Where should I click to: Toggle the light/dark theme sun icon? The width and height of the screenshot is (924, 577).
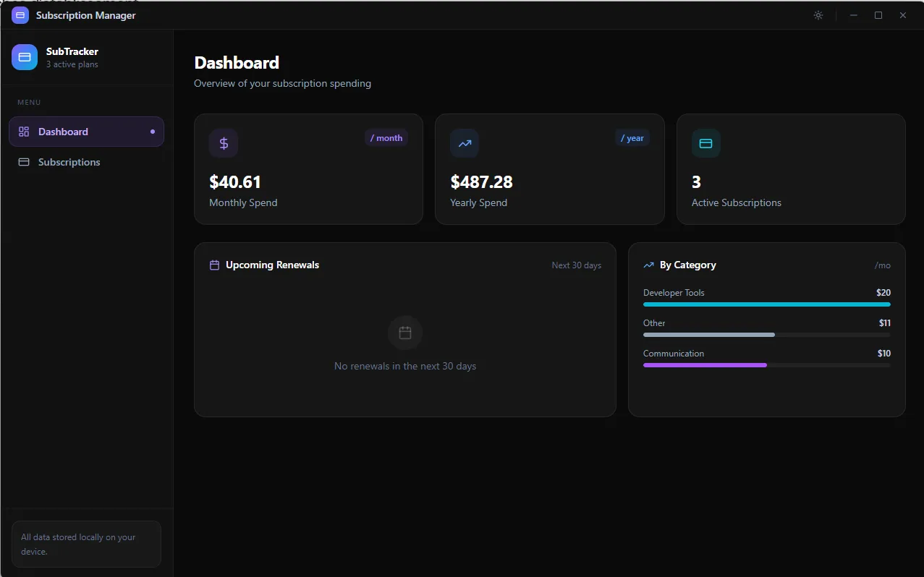click(818, 15)
